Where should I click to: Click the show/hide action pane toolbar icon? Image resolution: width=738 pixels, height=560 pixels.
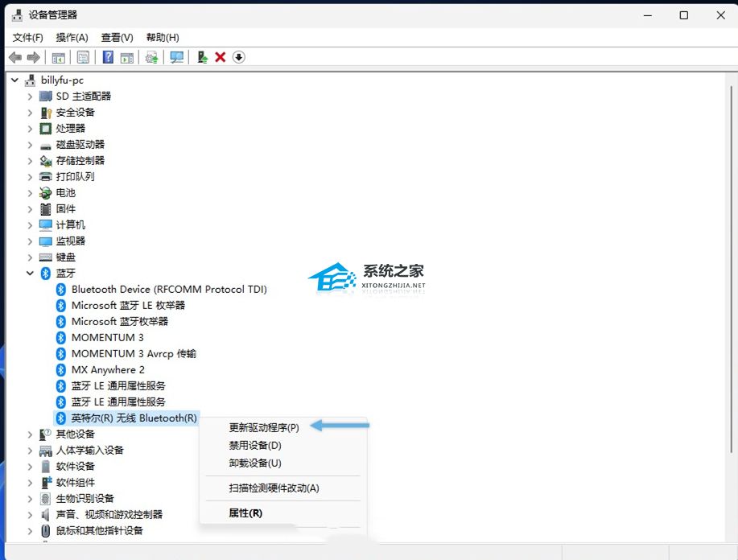(127, 57)
